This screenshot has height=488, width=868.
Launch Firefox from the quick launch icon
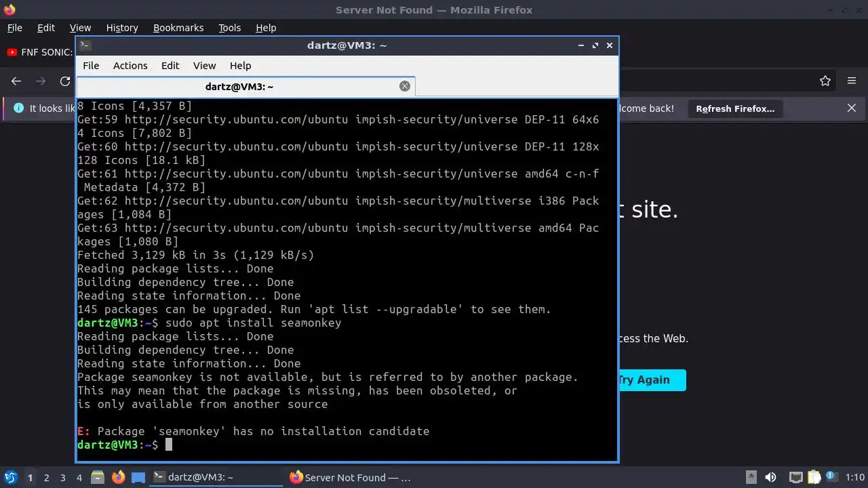coord(119,477)
